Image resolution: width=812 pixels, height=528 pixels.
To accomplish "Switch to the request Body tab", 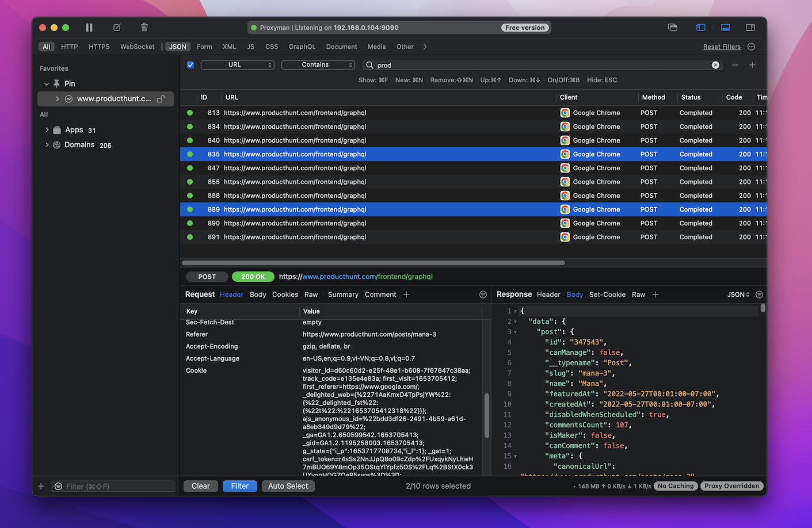I will 258,294.
